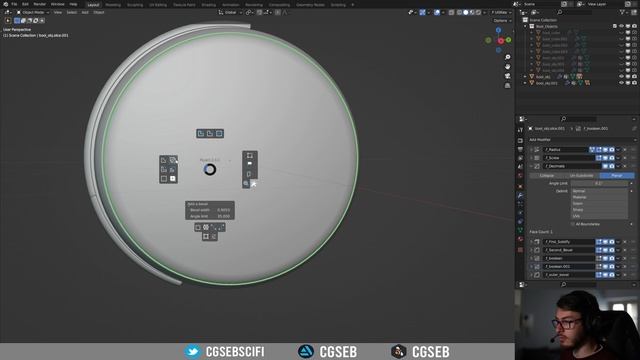Screen dimensions: 640x360
Task: Open the Add Modifier dropdown
Action: point(582,140)
